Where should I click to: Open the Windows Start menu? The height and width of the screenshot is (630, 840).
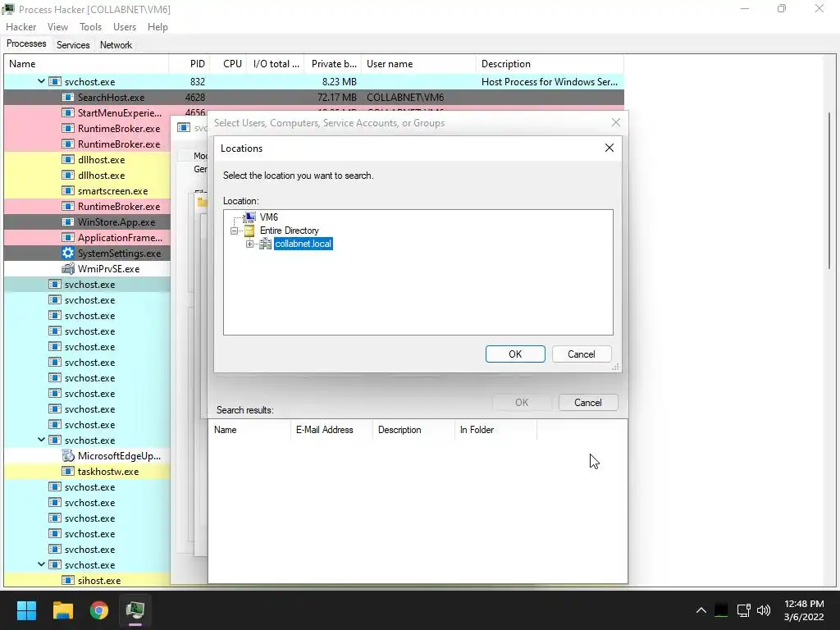(x=26, y=610)
